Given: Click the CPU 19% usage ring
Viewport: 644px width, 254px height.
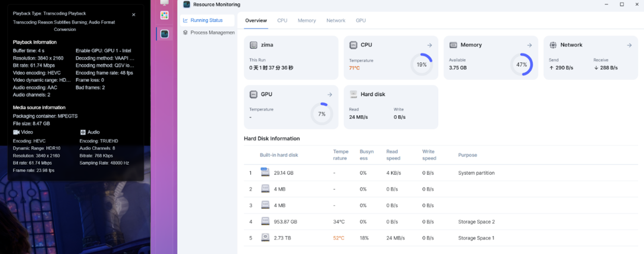Looking at the screenshot, I should [x=421, y=65].
